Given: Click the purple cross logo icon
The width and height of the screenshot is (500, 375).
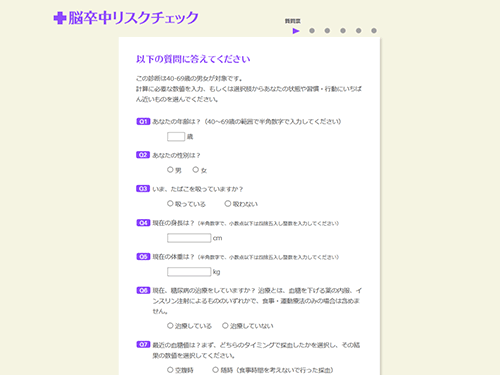Looking at the screenshot, I should pyautogui.click(x=60, y=18).
